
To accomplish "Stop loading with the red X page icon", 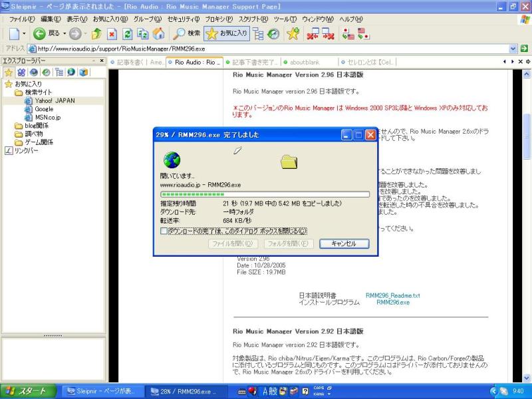I will [112, 34].
